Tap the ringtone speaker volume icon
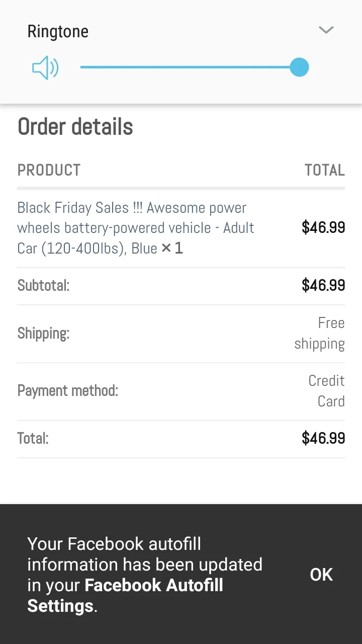 (45, 67)
